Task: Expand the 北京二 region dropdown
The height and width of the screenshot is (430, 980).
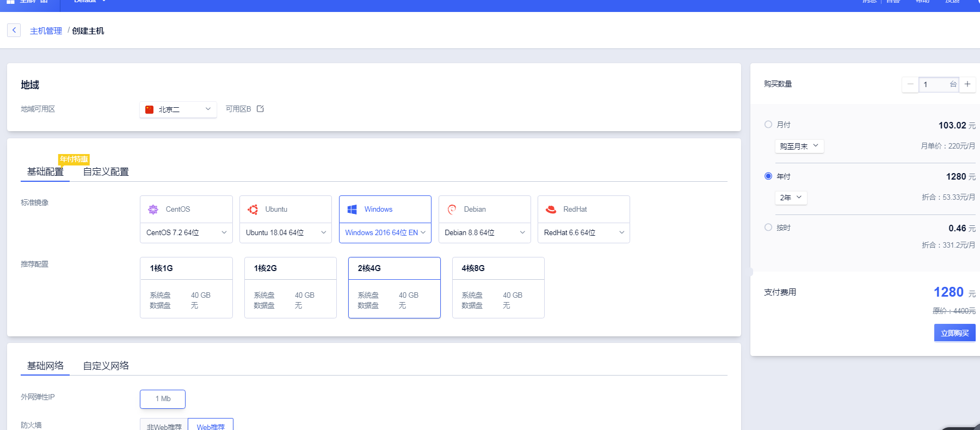Action: tap(178, 109)
